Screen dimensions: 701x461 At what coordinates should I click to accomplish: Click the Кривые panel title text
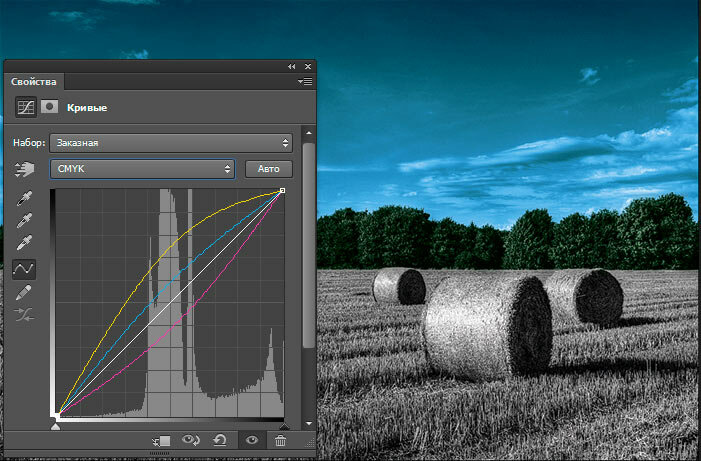click(x=87, y=108)
